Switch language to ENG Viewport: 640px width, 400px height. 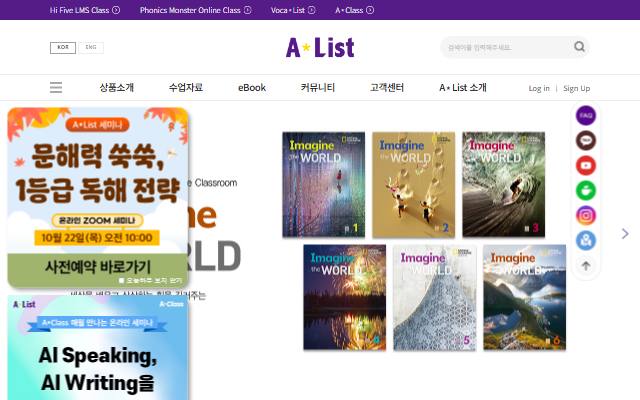(x=91, y=48)
